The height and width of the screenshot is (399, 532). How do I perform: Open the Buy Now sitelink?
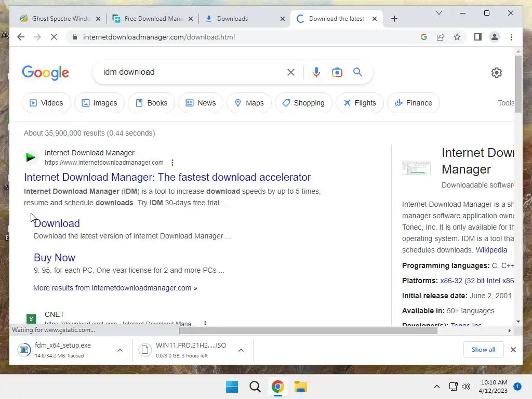pos(54,258)
